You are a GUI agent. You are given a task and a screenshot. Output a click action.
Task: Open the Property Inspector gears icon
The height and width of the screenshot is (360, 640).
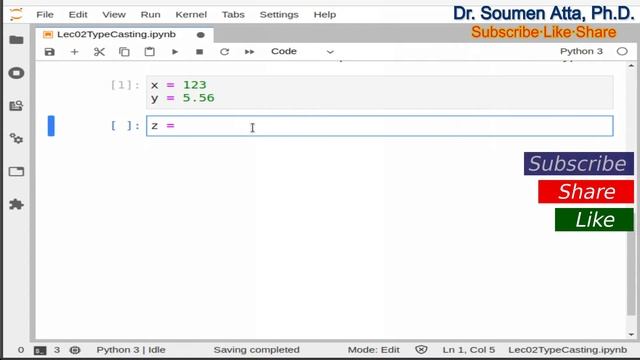coord(16,138)
